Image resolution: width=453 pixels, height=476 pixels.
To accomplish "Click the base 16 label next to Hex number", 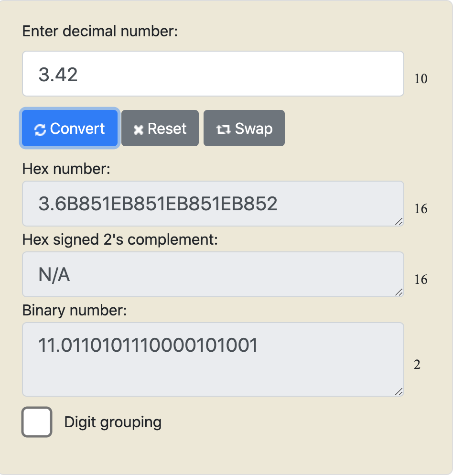I will tap(422, 209).
